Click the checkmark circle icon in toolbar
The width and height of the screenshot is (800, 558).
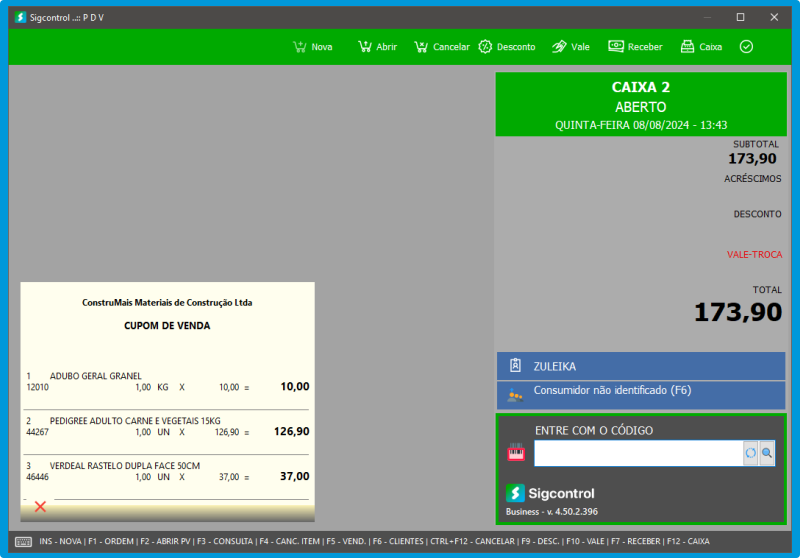(x=746, y=47)
